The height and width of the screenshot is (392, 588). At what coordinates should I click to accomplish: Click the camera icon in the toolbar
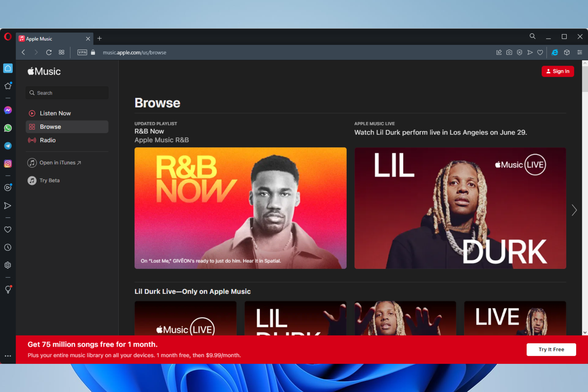click(509, 52)
